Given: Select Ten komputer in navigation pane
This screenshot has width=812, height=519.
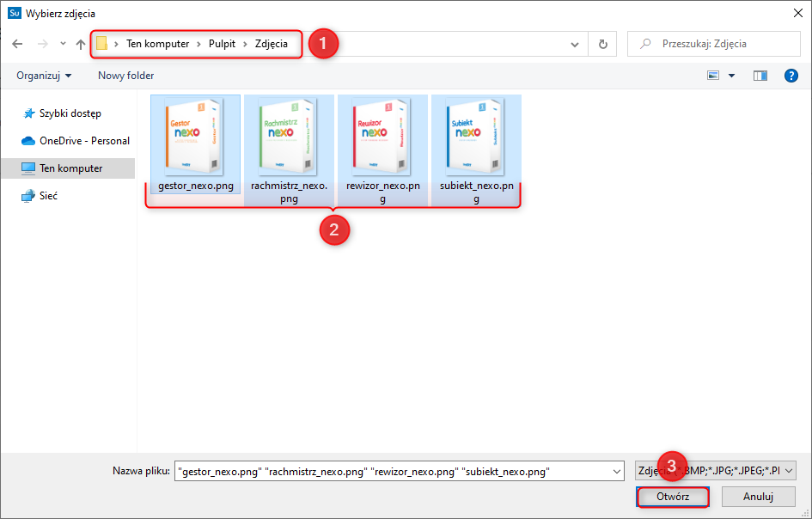Looking at the screenshot, I should pyautogui.click(x=68, y=168).
